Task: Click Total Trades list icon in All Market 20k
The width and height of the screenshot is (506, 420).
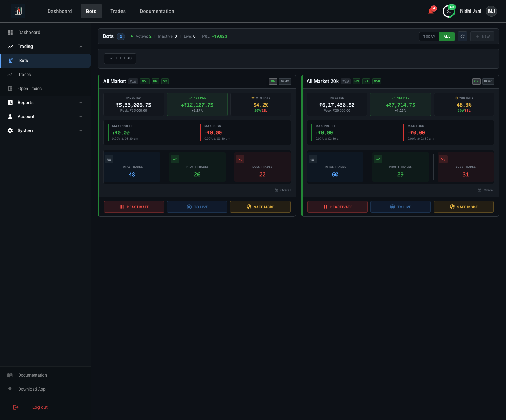Action: (x=313, y=159)
